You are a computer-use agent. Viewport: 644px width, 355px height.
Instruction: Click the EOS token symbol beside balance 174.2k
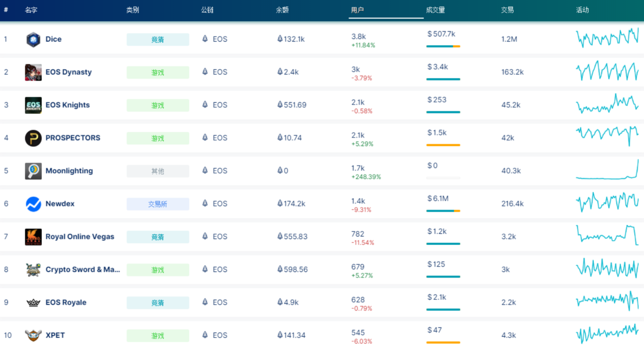[280, 203]
